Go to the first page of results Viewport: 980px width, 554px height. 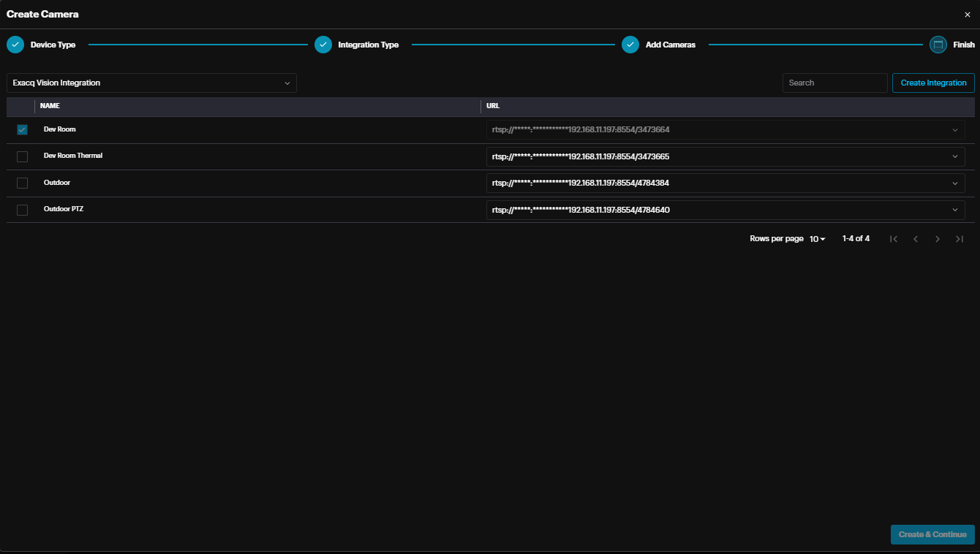(893, 239)
